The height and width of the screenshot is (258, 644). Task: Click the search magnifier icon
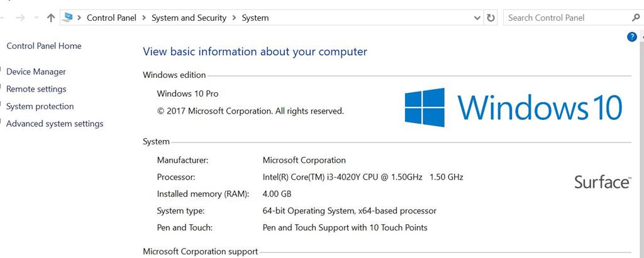pyautogui.click(x=635, y=18)
